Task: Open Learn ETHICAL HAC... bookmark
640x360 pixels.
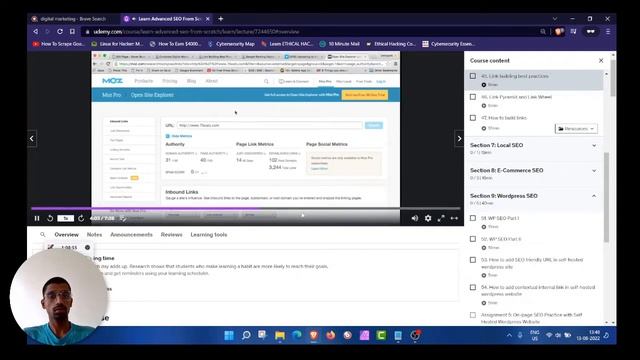Action: click(x=287, y=44)
